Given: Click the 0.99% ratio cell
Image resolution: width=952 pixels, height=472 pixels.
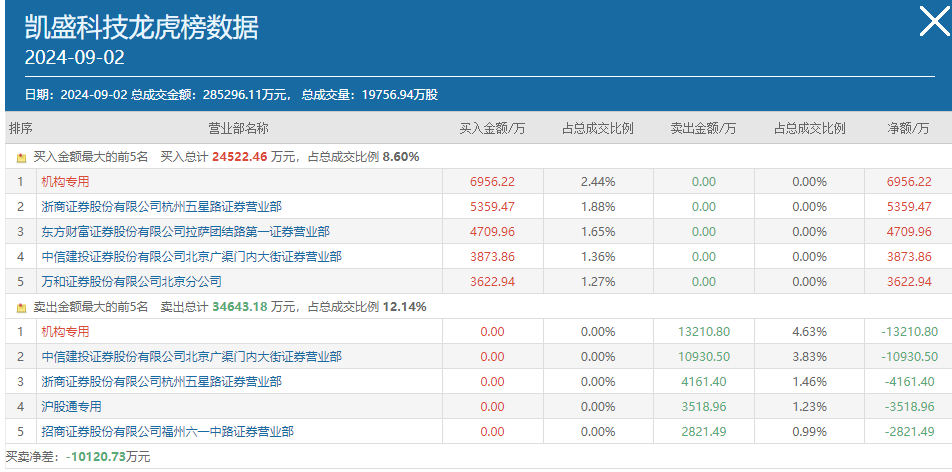Looking at the screenshot, I should [809, 431].
